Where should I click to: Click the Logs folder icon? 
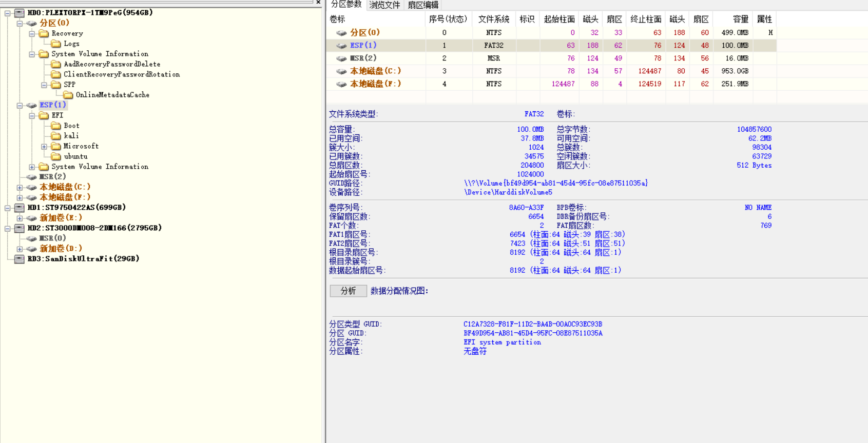pos(56,44)
